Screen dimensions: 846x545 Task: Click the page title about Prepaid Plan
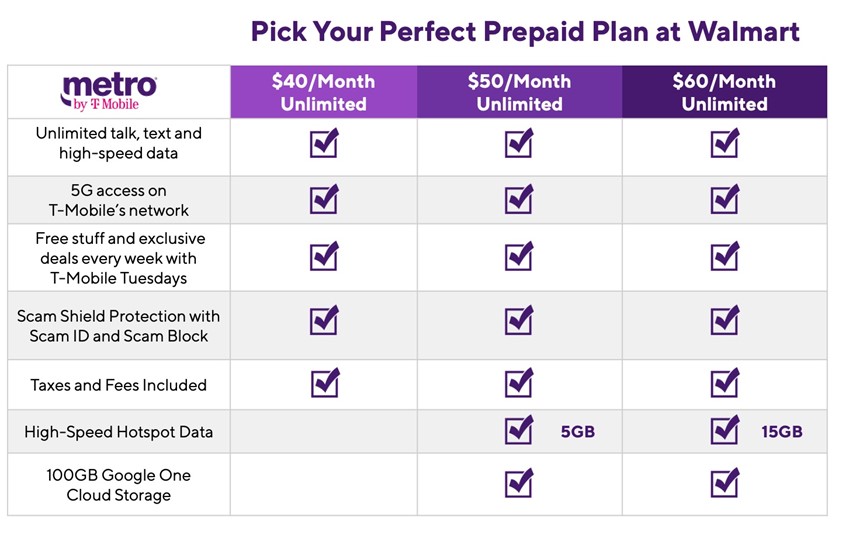coord(525,31)
